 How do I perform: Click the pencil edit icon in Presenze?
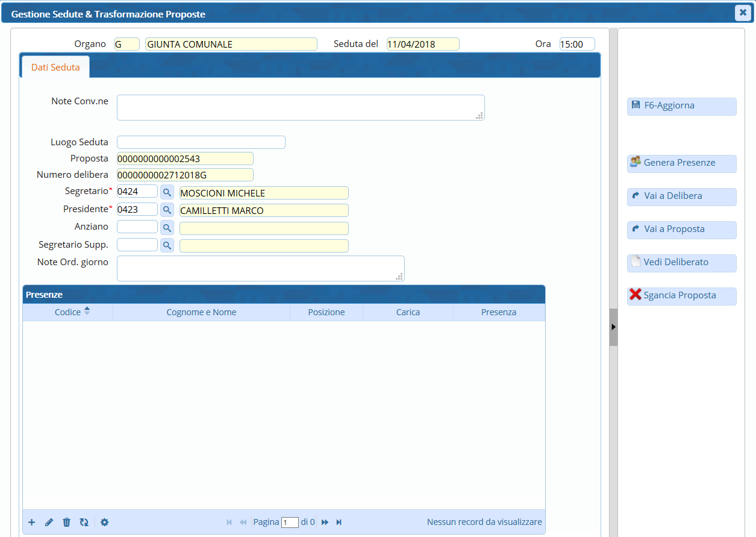click(x=49, y=522)
